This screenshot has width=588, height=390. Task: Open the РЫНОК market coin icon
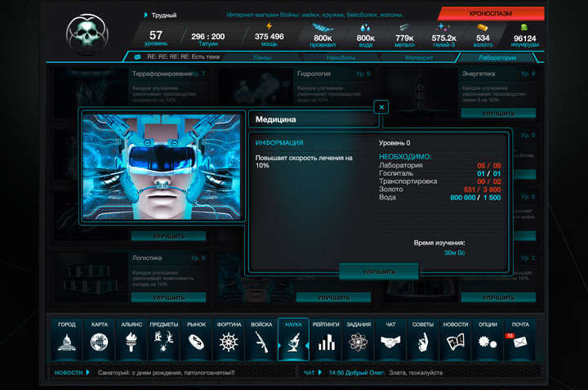[197, 339]
